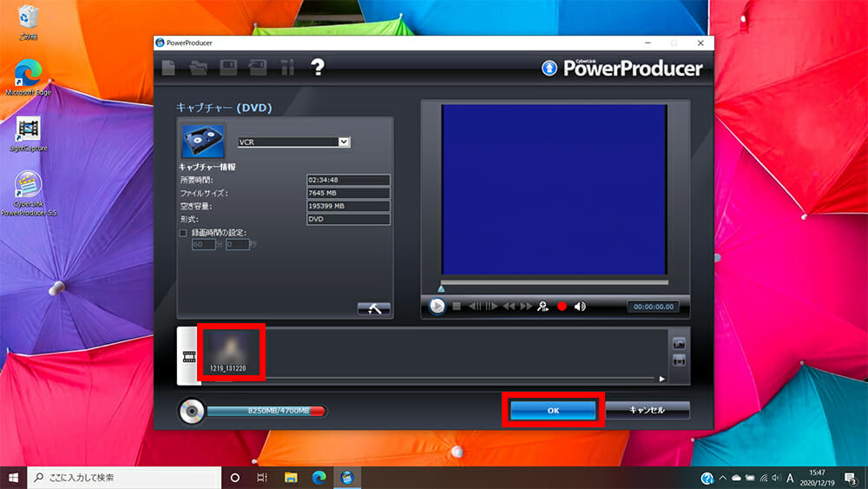Click the magnifier scene-search icon
The height and width of the screenshot is (489, 868).
[543, 307]
